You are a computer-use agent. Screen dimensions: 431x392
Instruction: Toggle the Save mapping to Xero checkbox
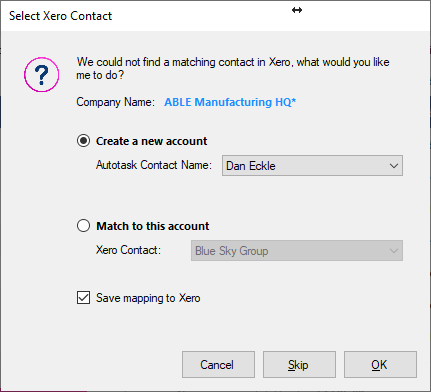(x=83, y=298)
